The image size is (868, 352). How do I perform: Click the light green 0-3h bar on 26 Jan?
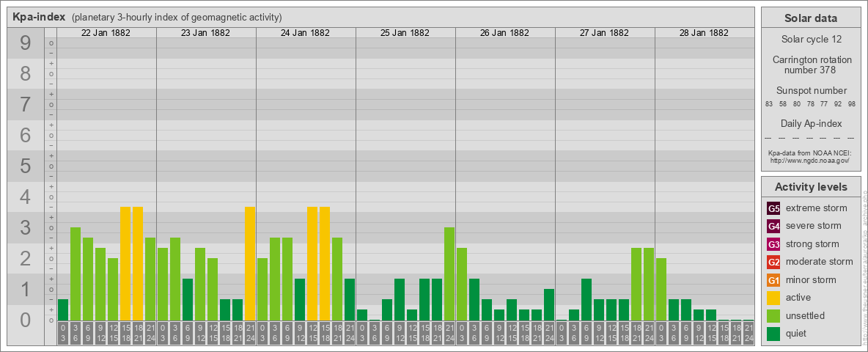point(462,285)
